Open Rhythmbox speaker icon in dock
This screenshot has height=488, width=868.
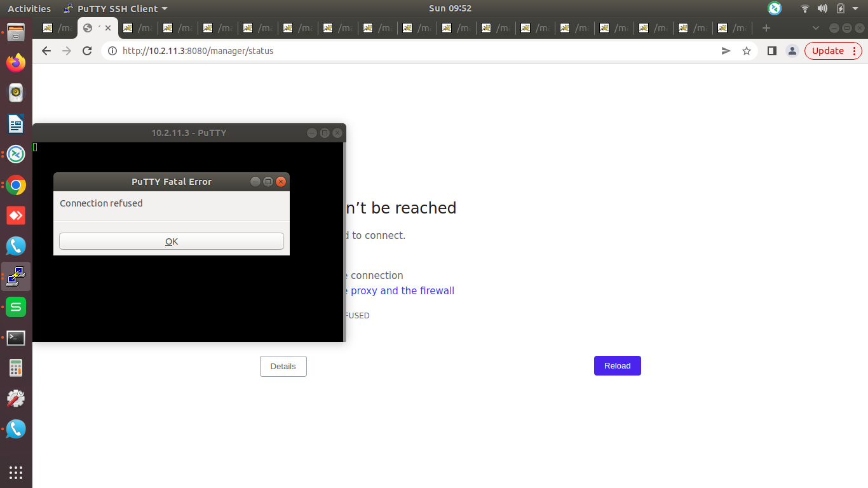pyautogui.click(x=16, y=93)
